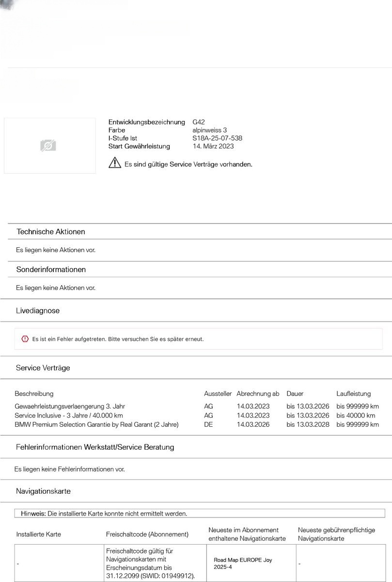The height and width of the screenshot is (582, 392).
Task: Click the Laufleistung column header
Action: tap(354, 393)
